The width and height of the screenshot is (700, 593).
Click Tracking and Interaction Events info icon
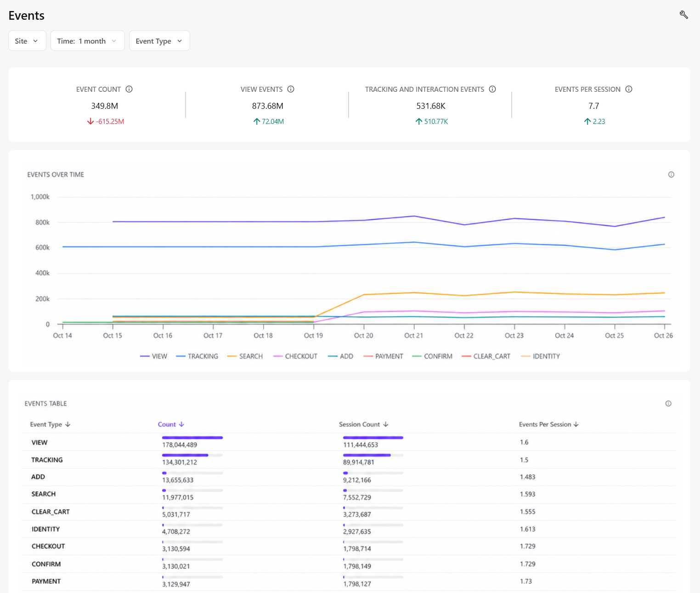coord(492,89)
